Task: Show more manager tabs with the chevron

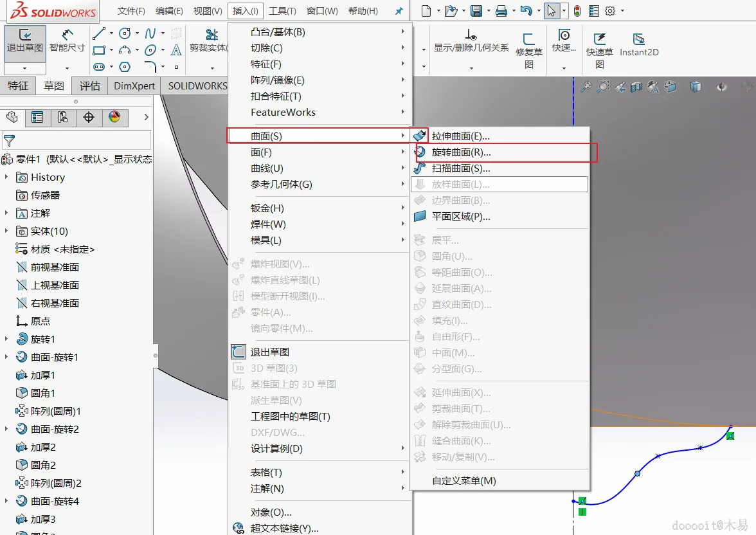Action: tap(146, 117)
